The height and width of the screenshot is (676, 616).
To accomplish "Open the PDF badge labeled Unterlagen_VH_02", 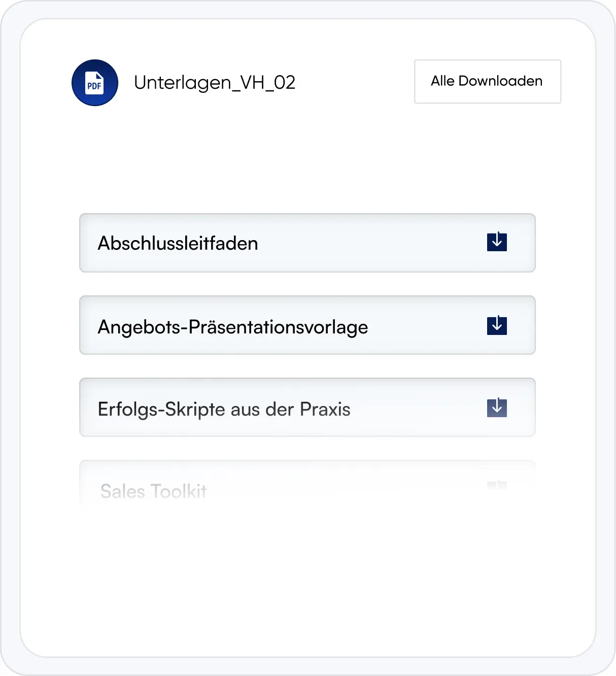I will (x=94, y=82).
